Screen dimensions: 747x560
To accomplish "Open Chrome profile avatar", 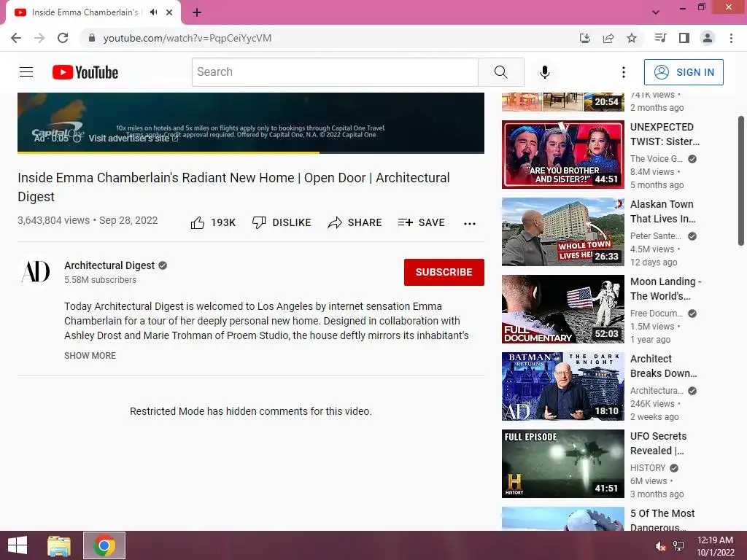I will (708, 38).
